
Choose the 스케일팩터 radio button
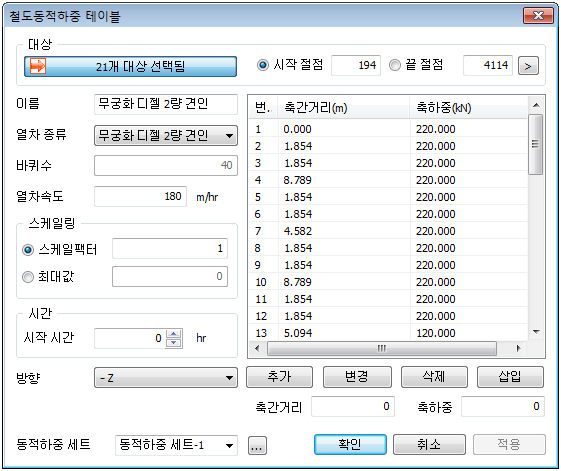[x=28, y=249]
